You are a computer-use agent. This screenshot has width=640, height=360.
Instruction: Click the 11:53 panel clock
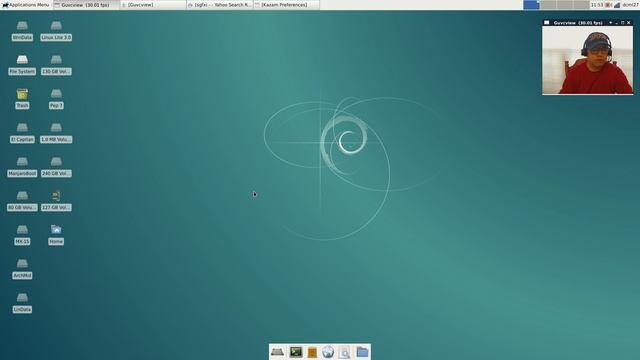(597, 5)
